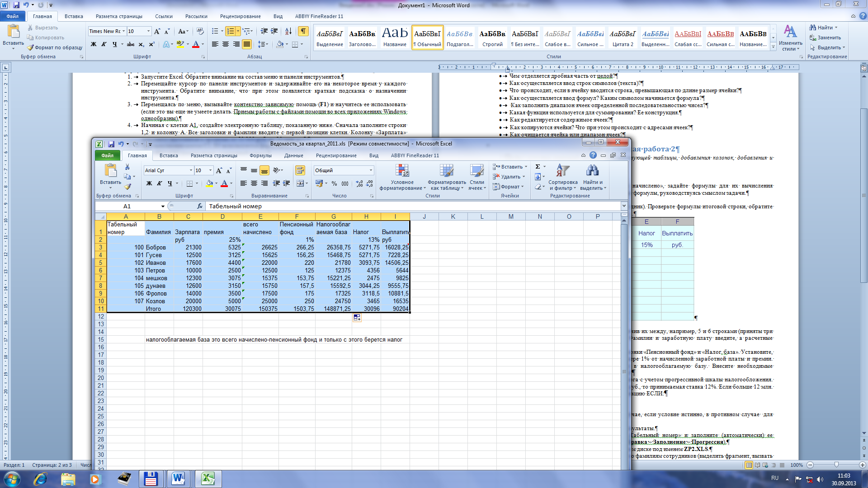The height and width of the screenshot is (488, 868).
Task: Click Excel fill color yellow bucket
Action: point(209,183)
